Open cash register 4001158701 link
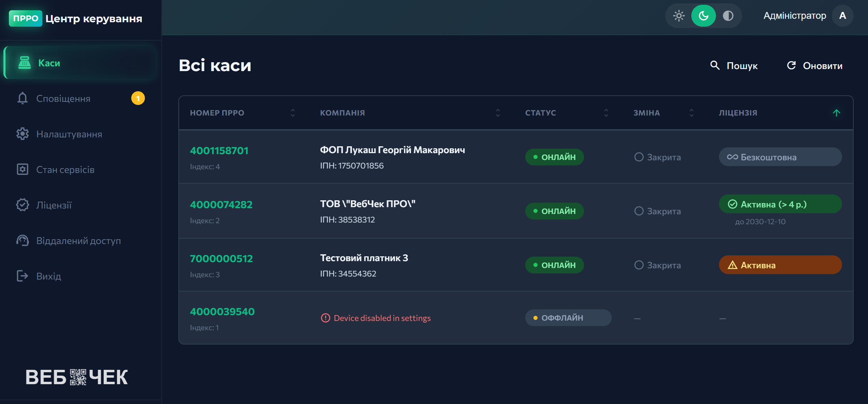 (219, 150)
